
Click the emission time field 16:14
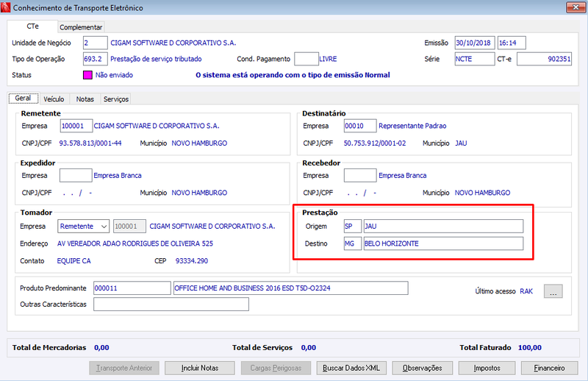[x=512, y=43]
